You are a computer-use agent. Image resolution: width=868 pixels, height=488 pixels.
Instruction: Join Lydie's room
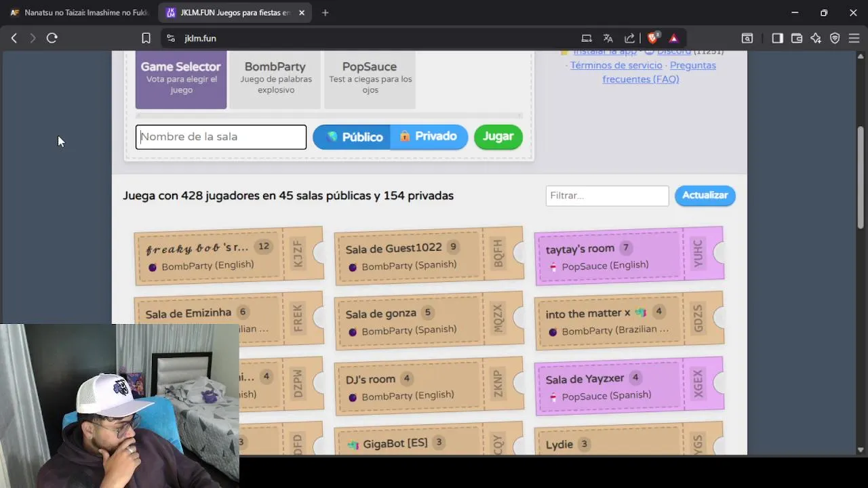629,439
